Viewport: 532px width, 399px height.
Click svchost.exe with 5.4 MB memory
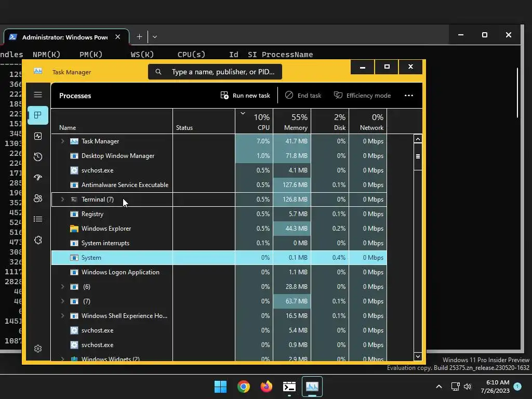tap(219, 330)
